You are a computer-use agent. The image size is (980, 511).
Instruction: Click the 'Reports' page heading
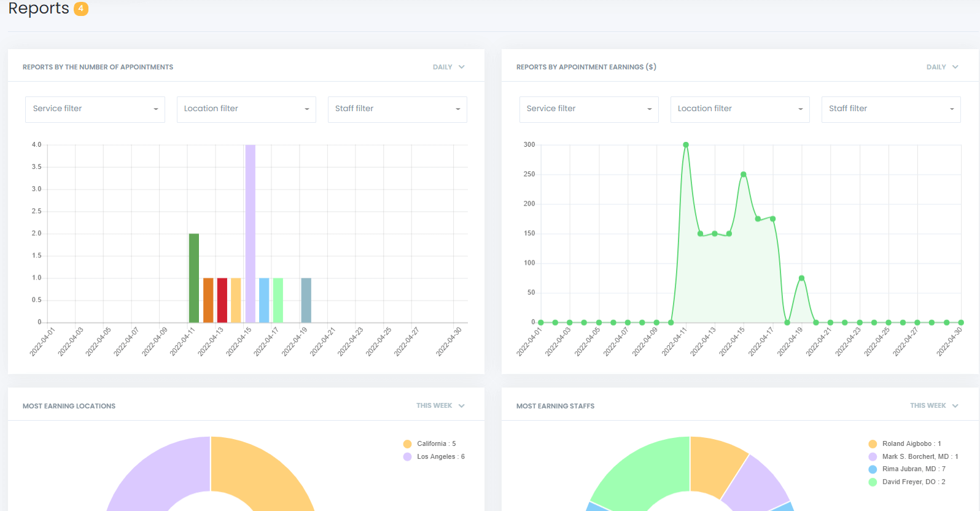[x=39, y=9]
